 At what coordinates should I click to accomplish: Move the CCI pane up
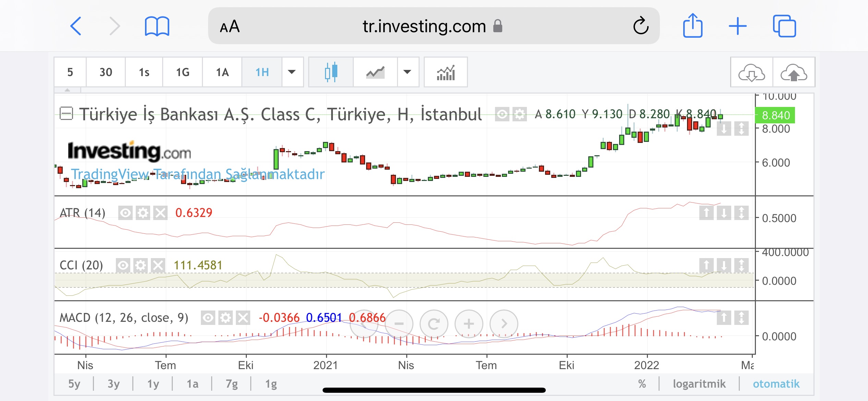click(707, 265)
